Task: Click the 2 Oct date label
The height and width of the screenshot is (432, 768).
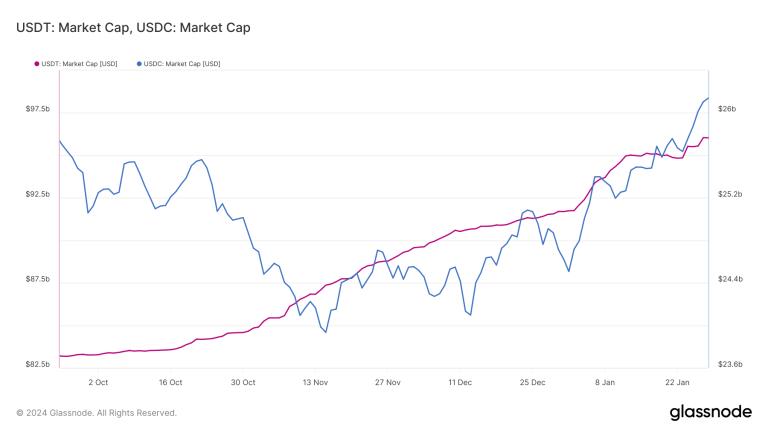Action: (98, 382)
